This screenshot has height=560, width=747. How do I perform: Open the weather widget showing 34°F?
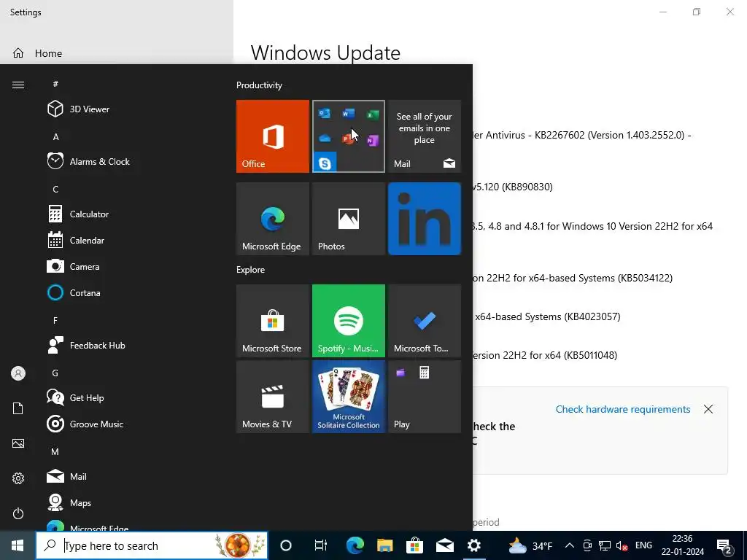pyautogui.click(x=530, y=545)
